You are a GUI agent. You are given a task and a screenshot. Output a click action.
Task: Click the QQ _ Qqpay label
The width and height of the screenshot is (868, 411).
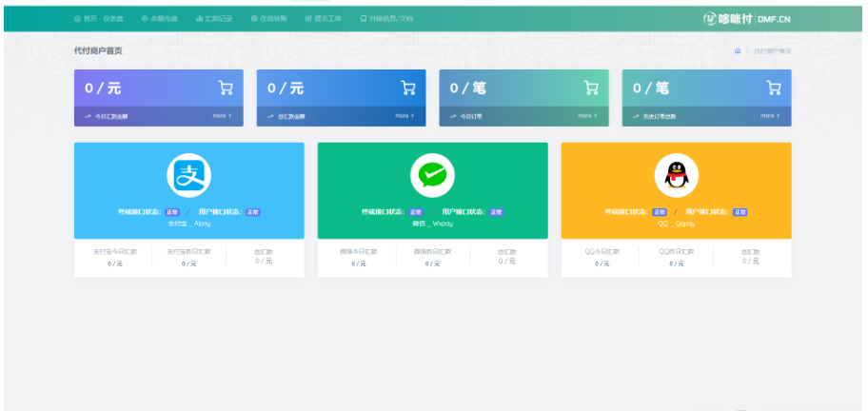coord(677,224)
